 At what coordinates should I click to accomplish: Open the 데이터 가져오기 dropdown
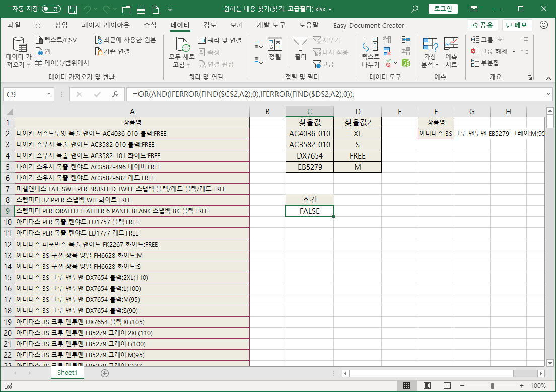19,52
